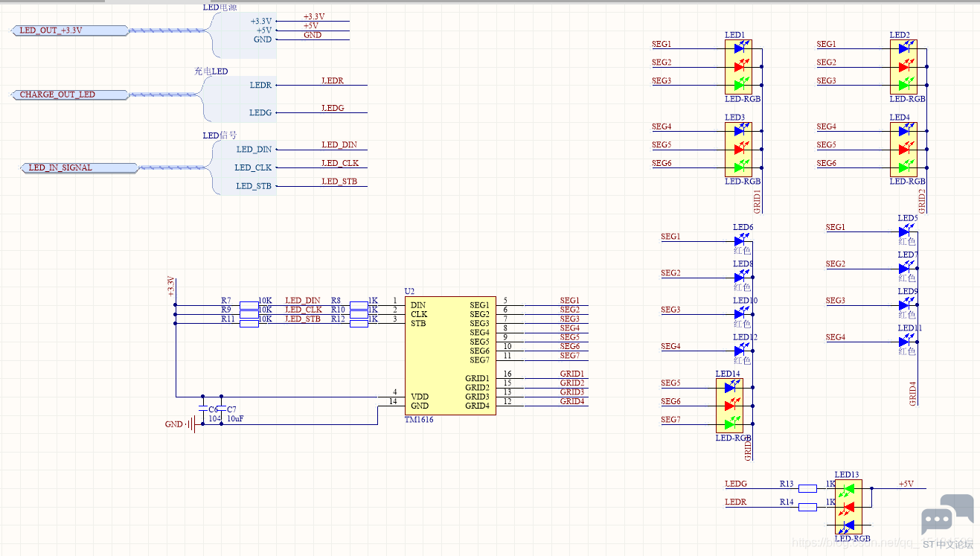Click the LED电源 harness connector title
Image resolution: width=980 pixels, height=556 pixels.
point(220,7)
